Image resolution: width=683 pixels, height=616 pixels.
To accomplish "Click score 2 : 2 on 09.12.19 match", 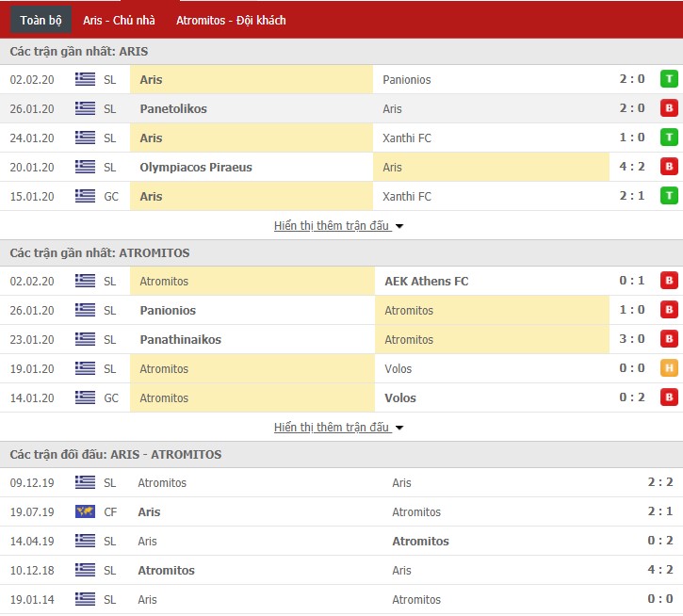I will coord(660,482).
